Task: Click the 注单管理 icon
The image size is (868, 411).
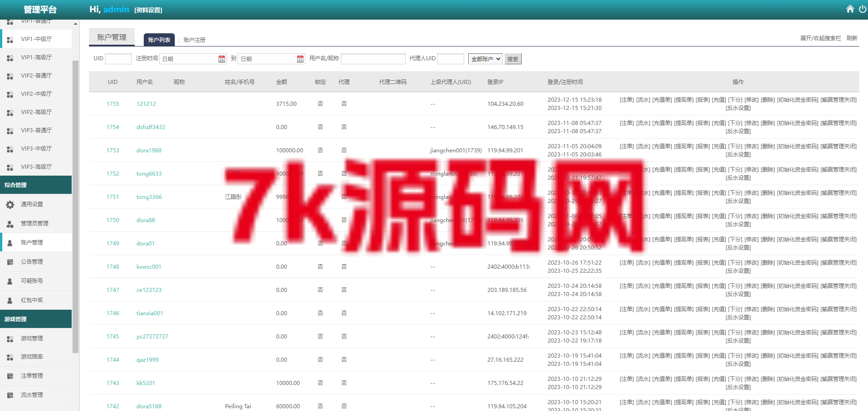Action: click(10, 376)
